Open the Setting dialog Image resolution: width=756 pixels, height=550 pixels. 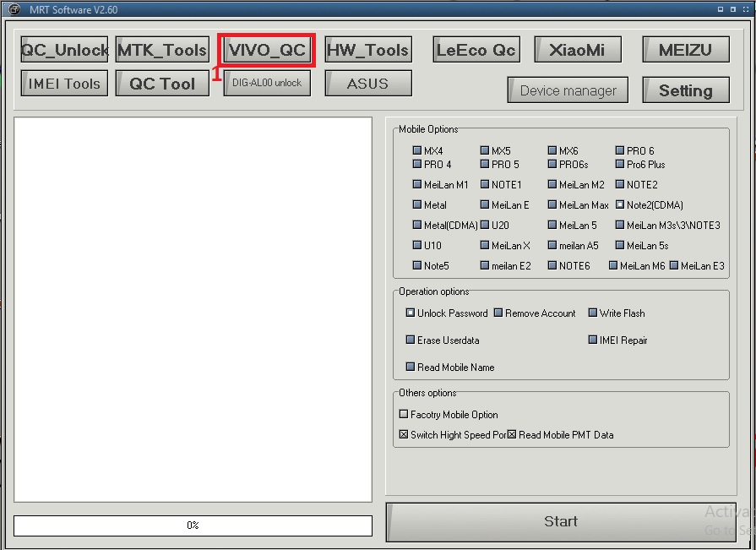[x=685, y=90]
